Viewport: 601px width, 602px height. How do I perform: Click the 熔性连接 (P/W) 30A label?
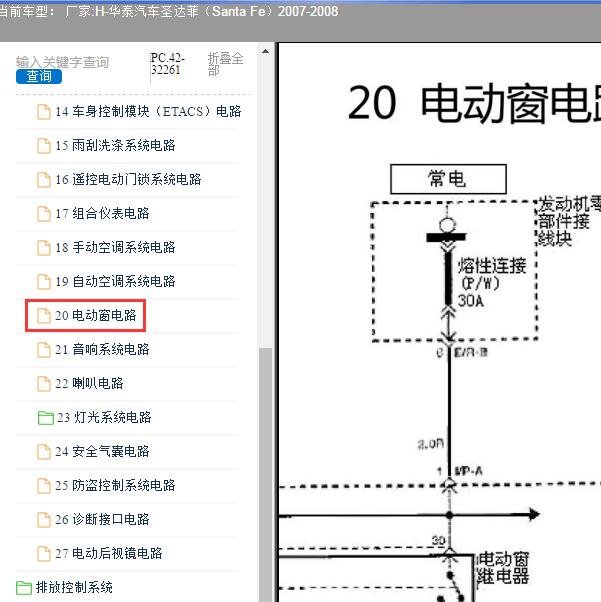[491, 283]
